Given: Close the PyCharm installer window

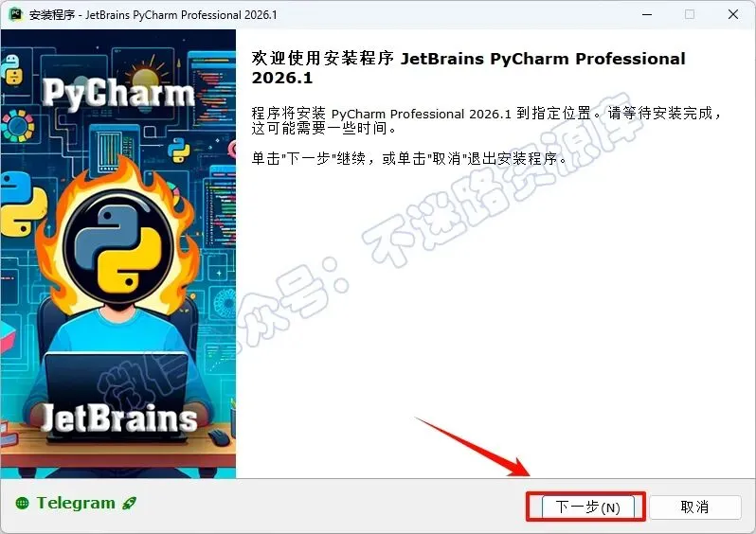Looking at the screenshot, I should pos(733,14).
